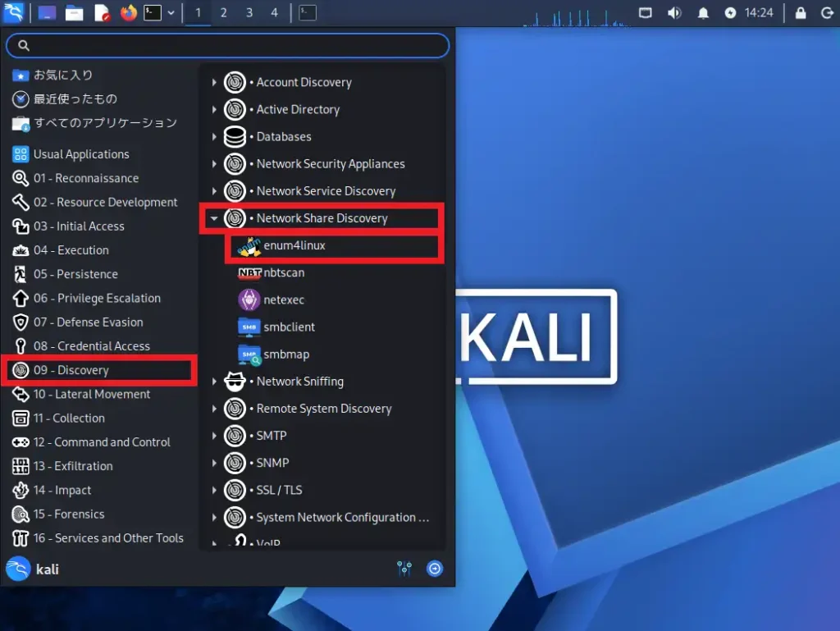Click inside the application search field
840x631 pixels.
coord(227,45)
